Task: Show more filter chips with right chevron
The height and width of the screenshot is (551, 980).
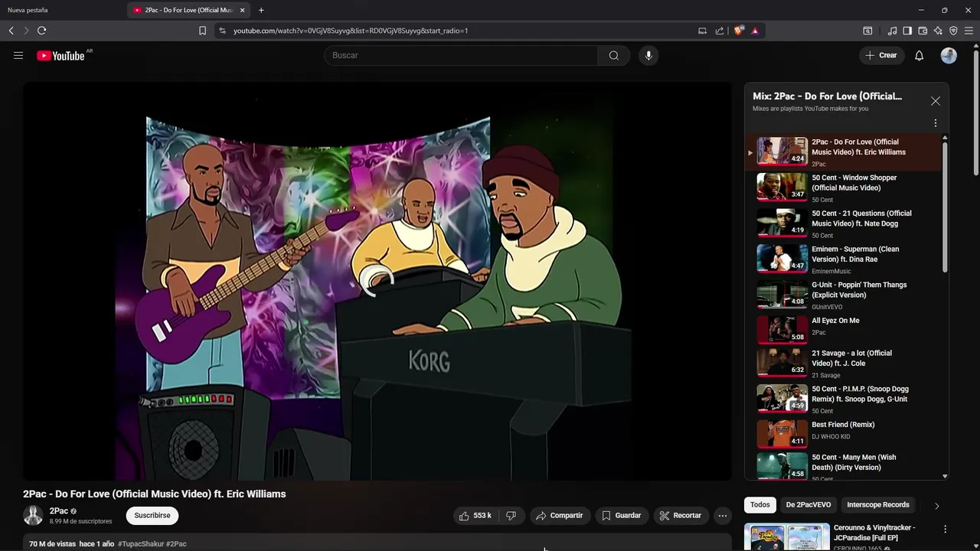Action: [x=936, y=506]
